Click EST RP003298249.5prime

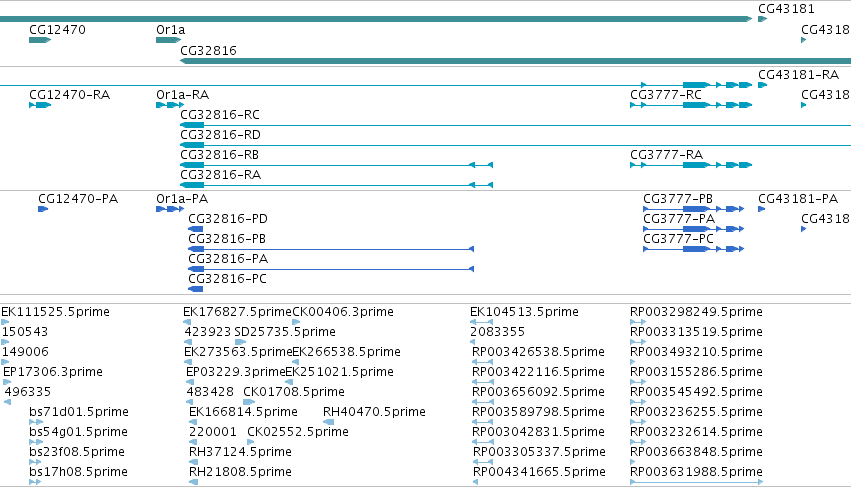coord(696,312)
